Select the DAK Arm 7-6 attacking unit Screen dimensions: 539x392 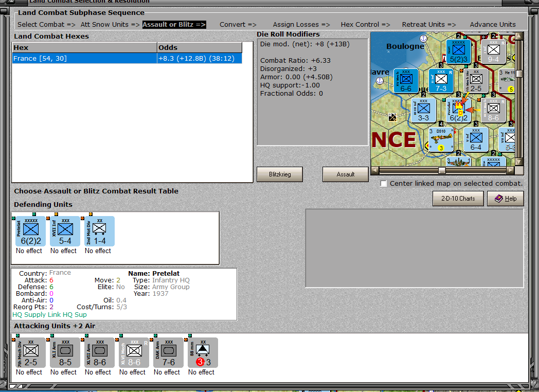tap(169, 352)
